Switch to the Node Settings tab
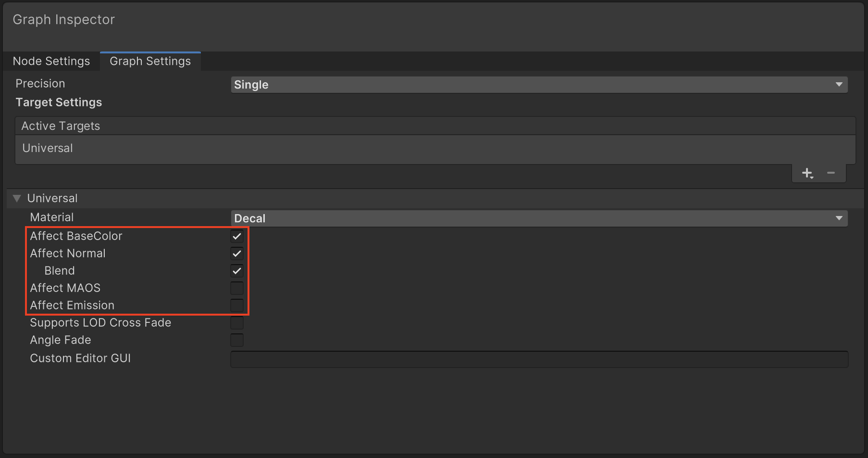868x458 pixels. (51, 61)
